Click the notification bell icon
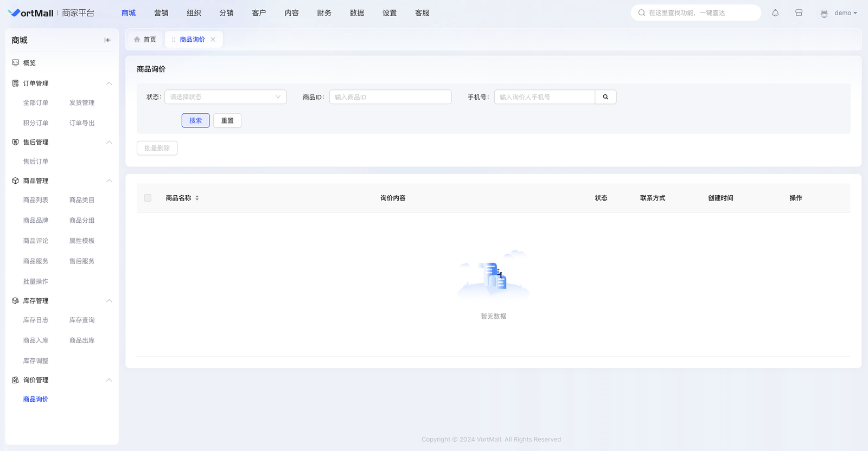Screen dimensions: 868x451 [775, 13]
